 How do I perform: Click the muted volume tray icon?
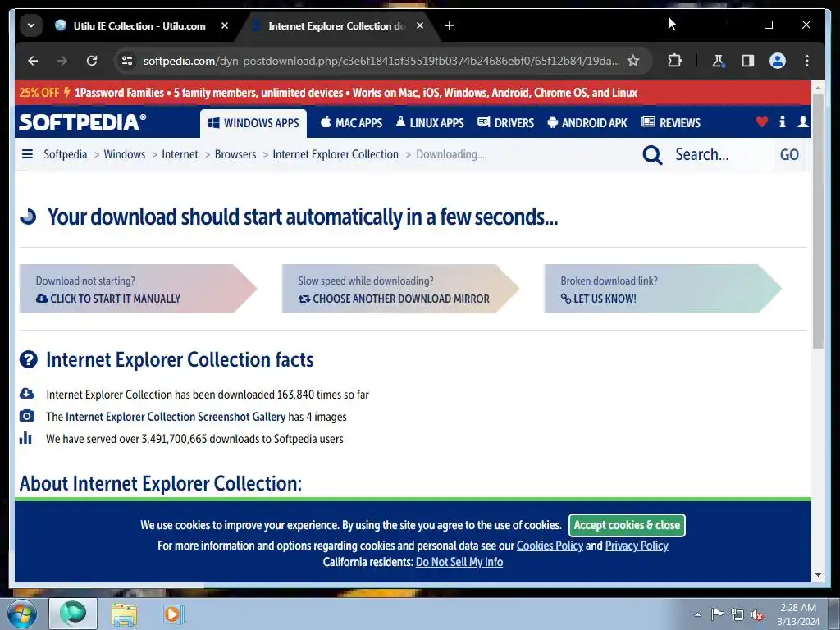(757, 615)
